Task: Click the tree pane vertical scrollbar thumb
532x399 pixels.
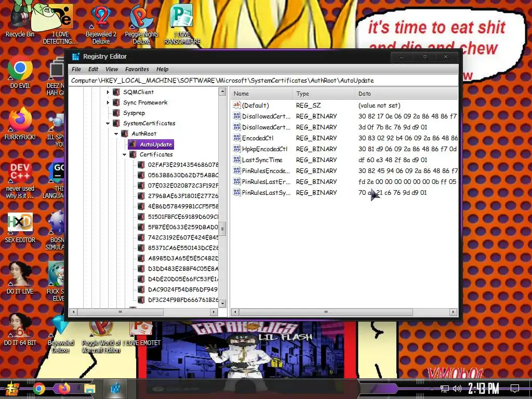Action: click(222, 229)
